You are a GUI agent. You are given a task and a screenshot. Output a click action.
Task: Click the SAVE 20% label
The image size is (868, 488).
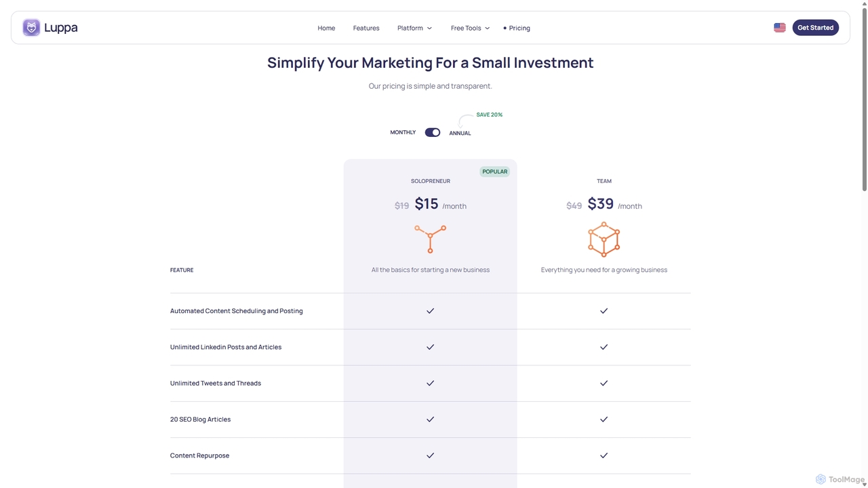click(x=490, y=115)
